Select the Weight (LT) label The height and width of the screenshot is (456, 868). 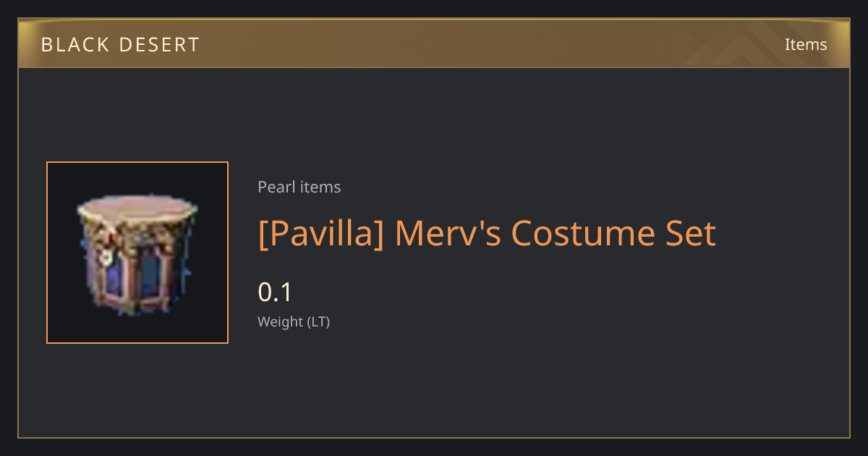pos(294,322)
